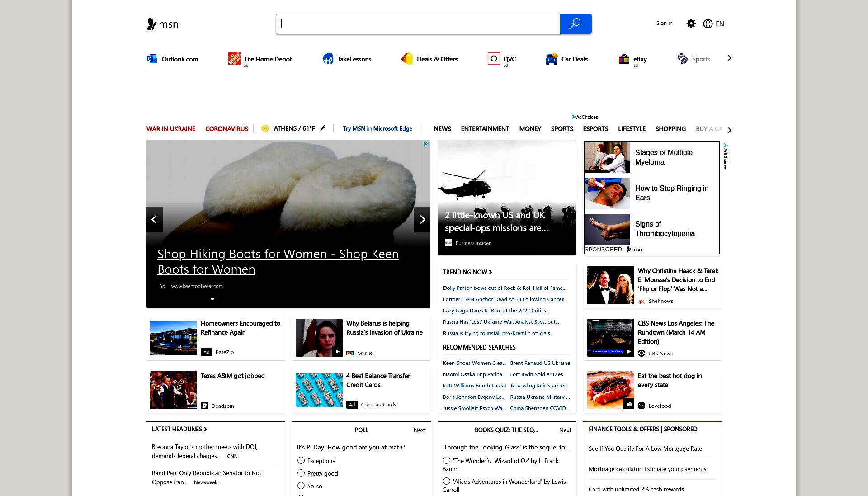Image resolution: width=868 pixels, height=496 pixels.
Task: Open the News menu item
Action: tap(442, 129)
